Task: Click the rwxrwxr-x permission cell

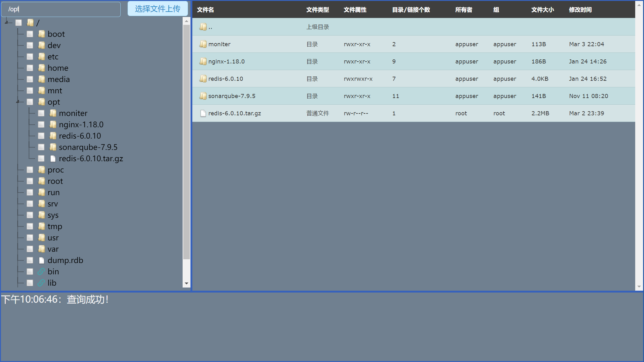Action: click(x=358, y=79)
